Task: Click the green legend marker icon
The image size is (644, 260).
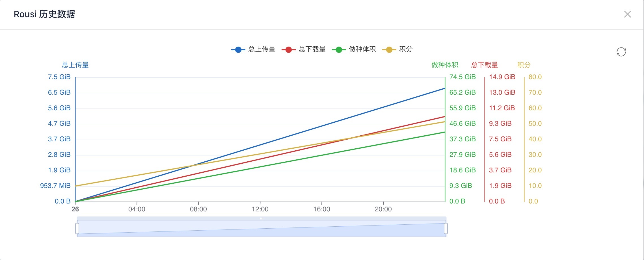Action: point(339,50)
